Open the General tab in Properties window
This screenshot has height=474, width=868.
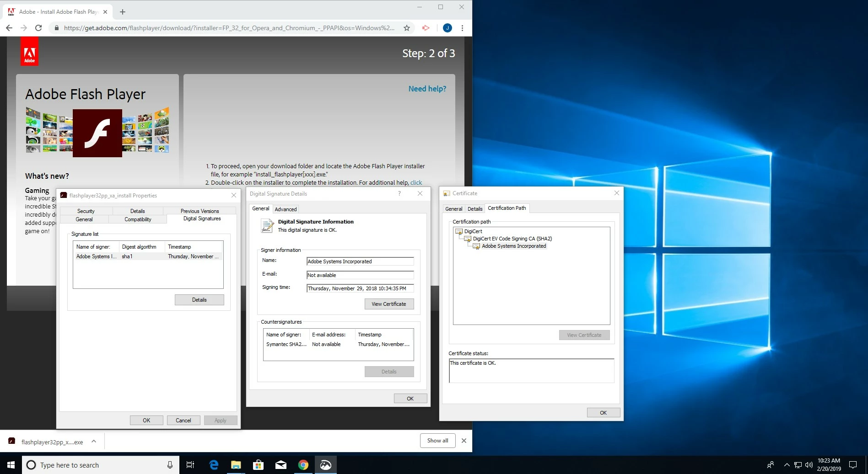point(84,219)
